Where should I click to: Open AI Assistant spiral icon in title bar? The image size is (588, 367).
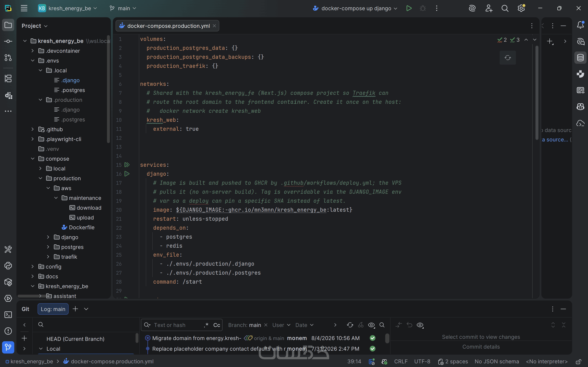coord(472,8)
